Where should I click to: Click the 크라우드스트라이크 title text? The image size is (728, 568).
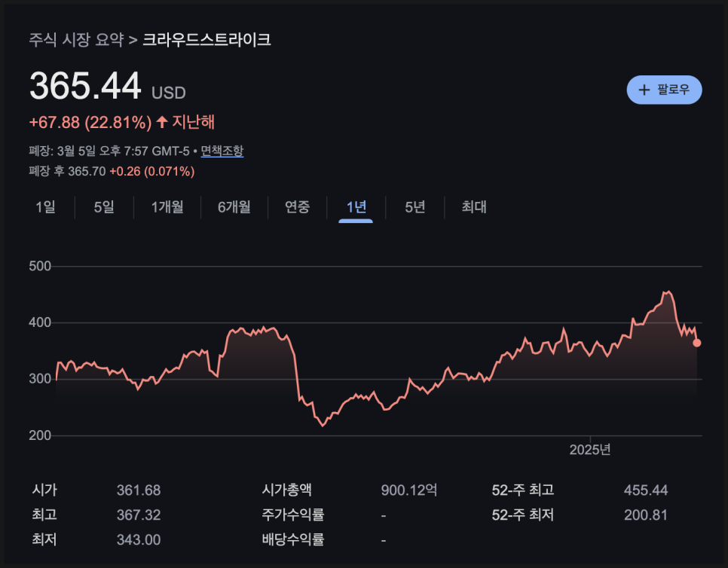206,39
